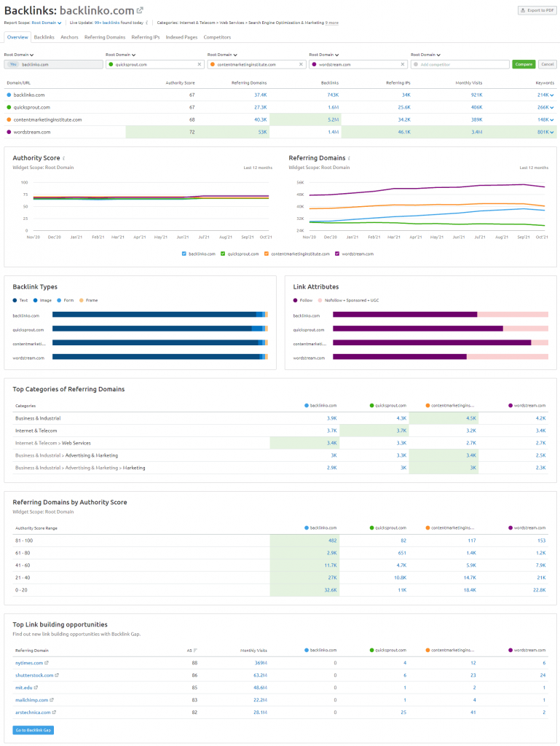Open the Competitors tab
This screenshot has width=560, height=746.
pos(217,37)
